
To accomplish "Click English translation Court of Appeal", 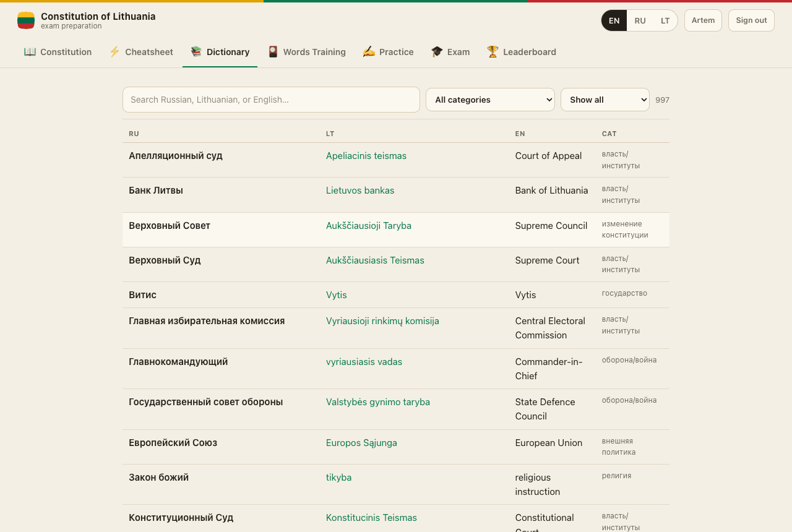I will (548, 156).
